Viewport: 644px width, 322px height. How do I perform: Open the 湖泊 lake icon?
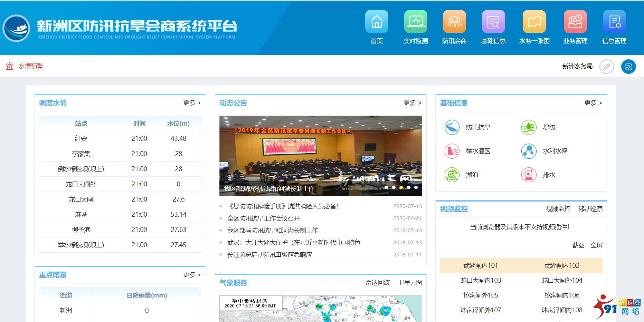click(452, 175)
